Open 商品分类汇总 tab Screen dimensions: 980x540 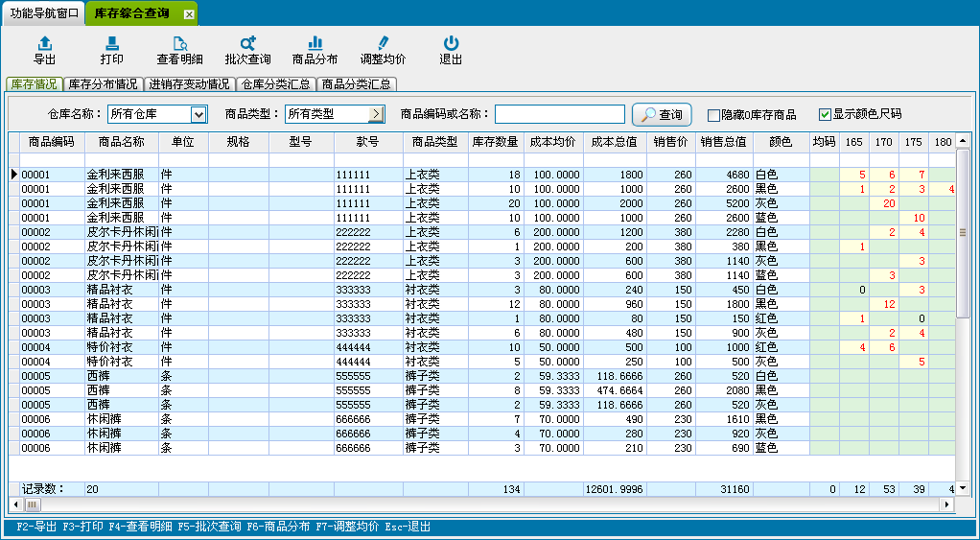357,84
